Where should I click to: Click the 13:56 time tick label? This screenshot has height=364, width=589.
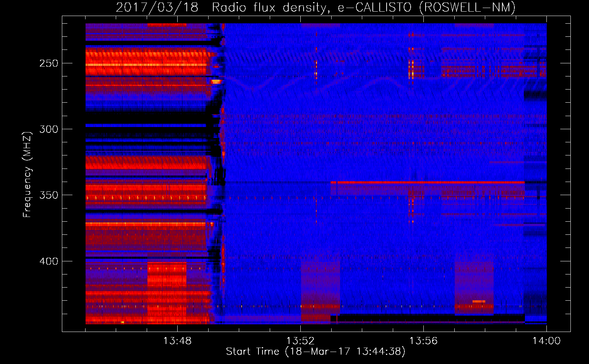click(423, 341)
